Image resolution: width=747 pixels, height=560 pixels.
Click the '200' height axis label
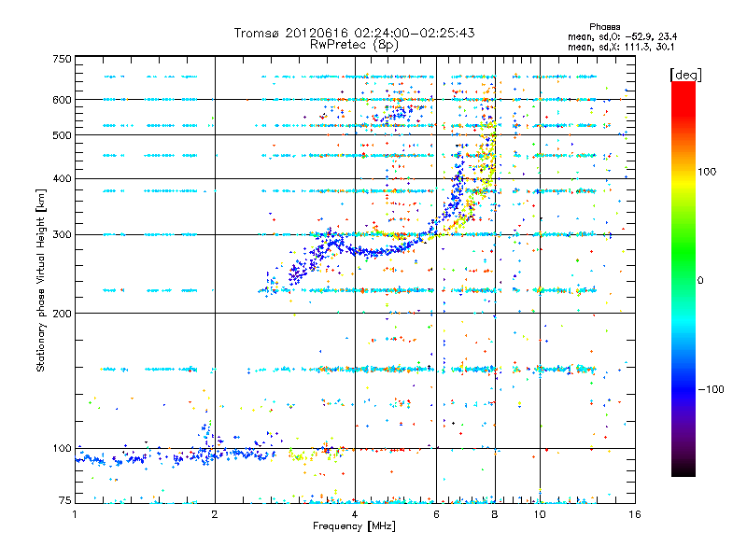point(62,314)
